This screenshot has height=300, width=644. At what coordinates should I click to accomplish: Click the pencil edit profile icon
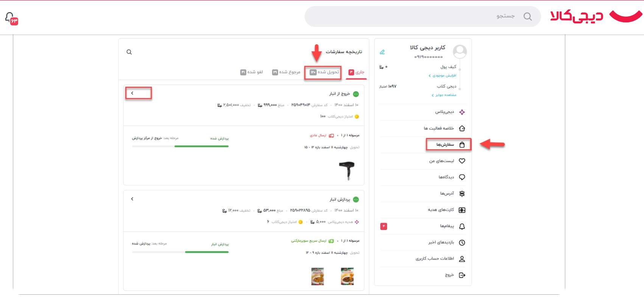click(x=382, y=52)
